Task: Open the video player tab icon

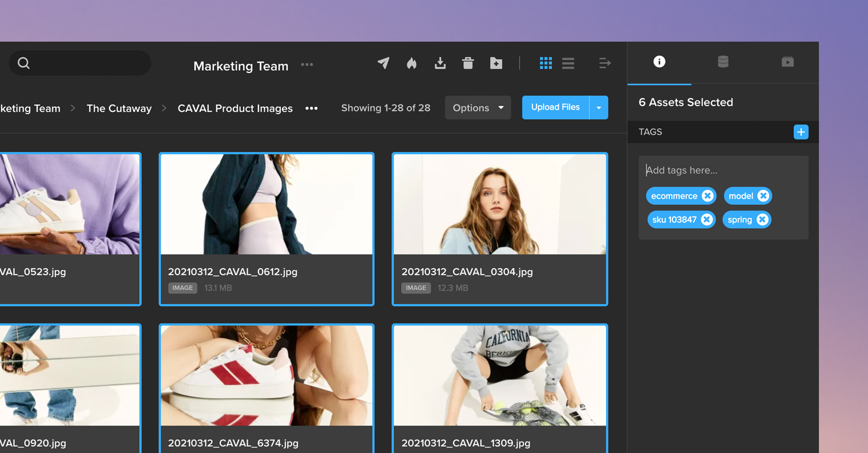Action: 788,62
